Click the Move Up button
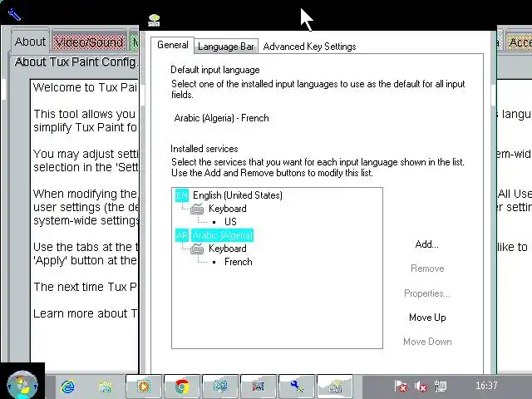Image resolution: width=532 pixels, height=399 pixels. [427, 318]
